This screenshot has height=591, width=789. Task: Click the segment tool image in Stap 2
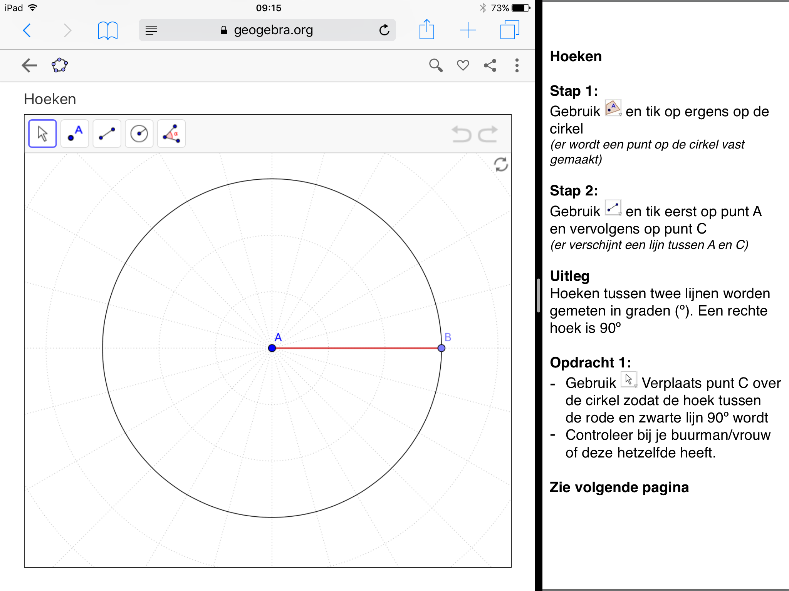613,207
